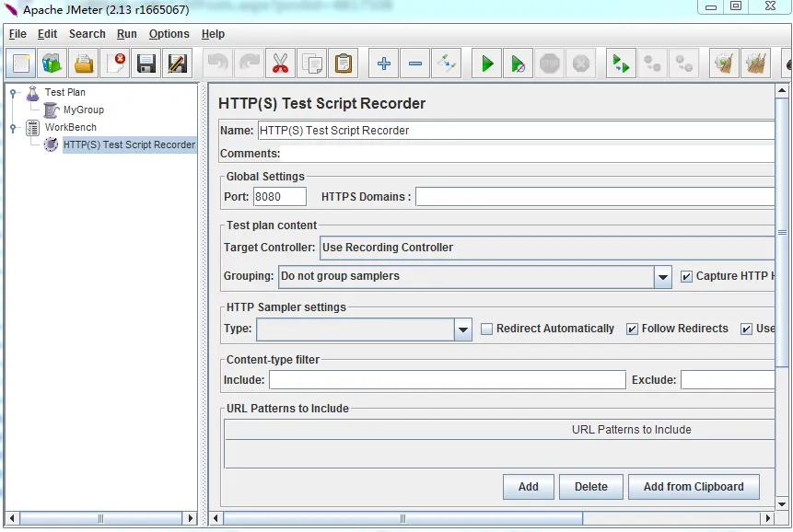
Task: Click Remote Shutdown All icon
Action: [684, 64]
